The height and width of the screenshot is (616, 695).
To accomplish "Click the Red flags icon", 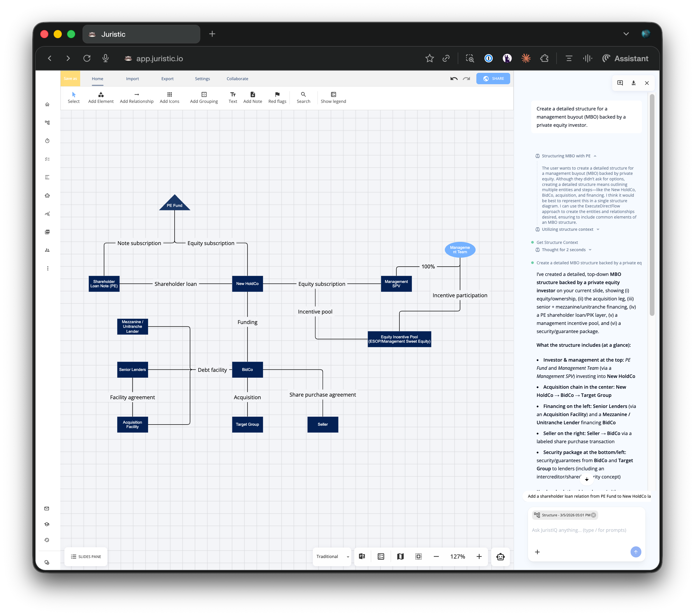I will tap(277, 94).
